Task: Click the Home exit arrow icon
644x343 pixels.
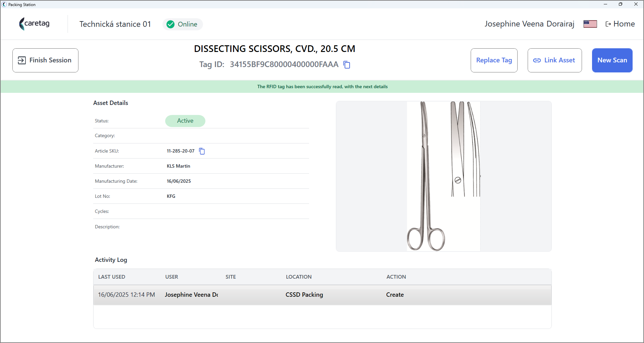Action: 608,24
